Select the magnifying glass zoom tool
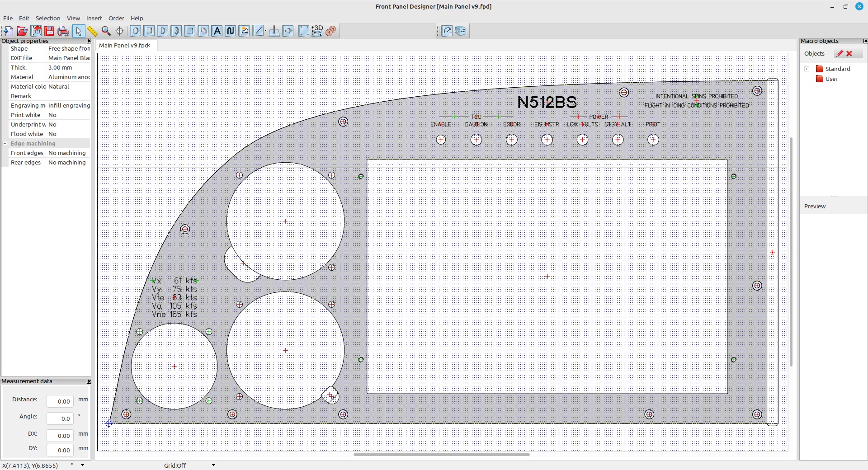The image size is (868, 470). (106, 31)
